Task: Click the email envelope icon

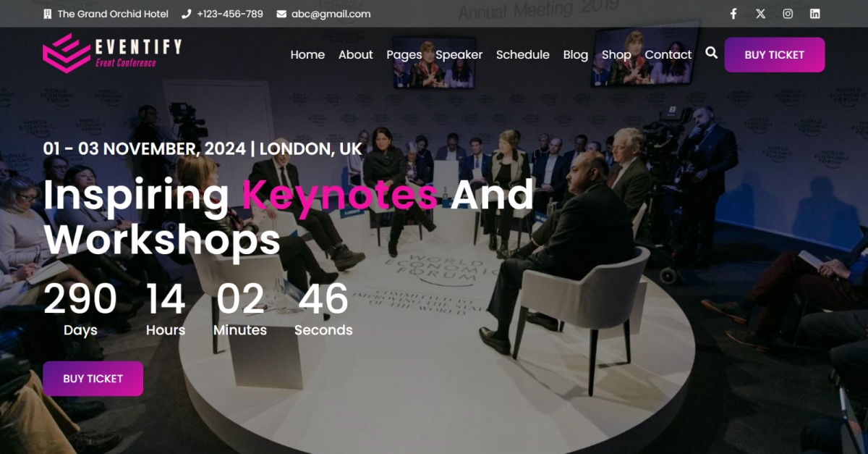Action: click(281, 14)
